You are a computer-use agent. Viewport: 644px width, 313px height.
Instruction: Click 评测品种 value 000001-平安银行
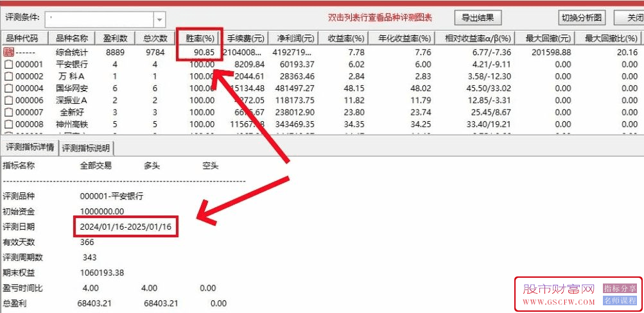[x=112, y=196]
